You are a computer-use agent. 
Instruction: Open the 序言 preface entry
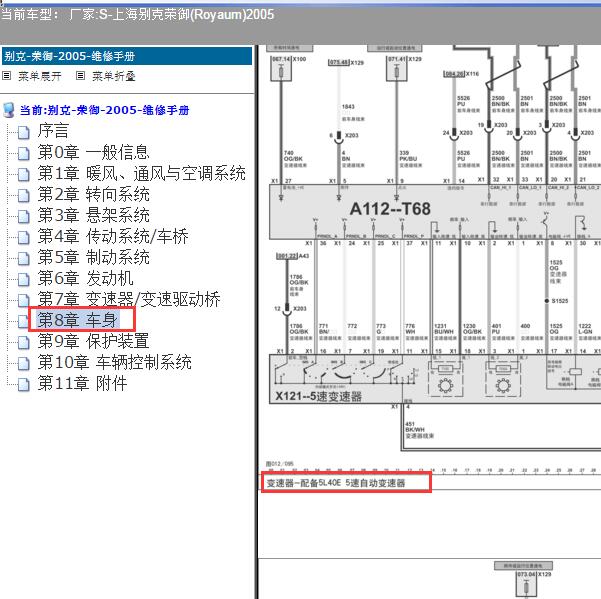[x=53, y=131]
